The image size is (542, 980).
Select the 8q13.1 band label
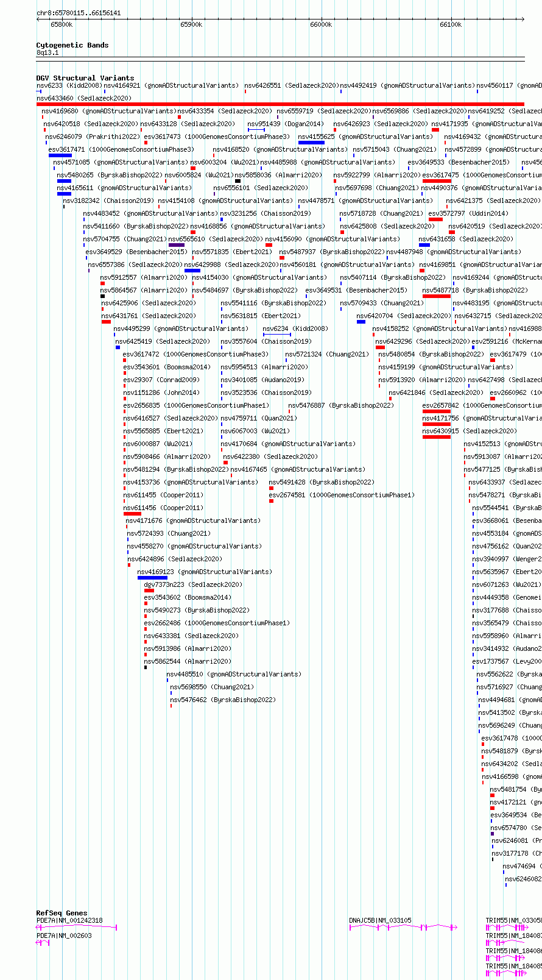(x=48, y=53)
